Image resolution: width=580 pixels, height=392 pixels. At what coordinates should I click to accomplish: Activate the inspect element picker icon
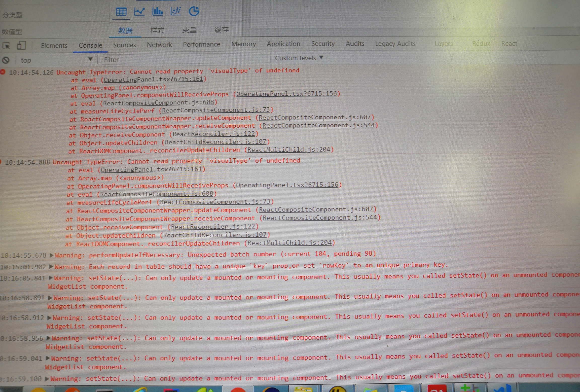click(6, 46)
